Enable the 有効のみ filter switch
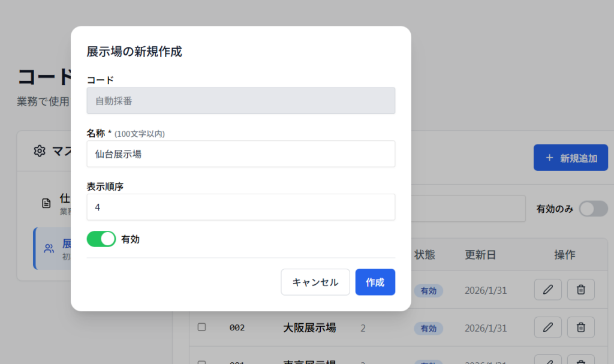Image resolution: width=614 pixels, height=364 pixels. tap(592, 209)
